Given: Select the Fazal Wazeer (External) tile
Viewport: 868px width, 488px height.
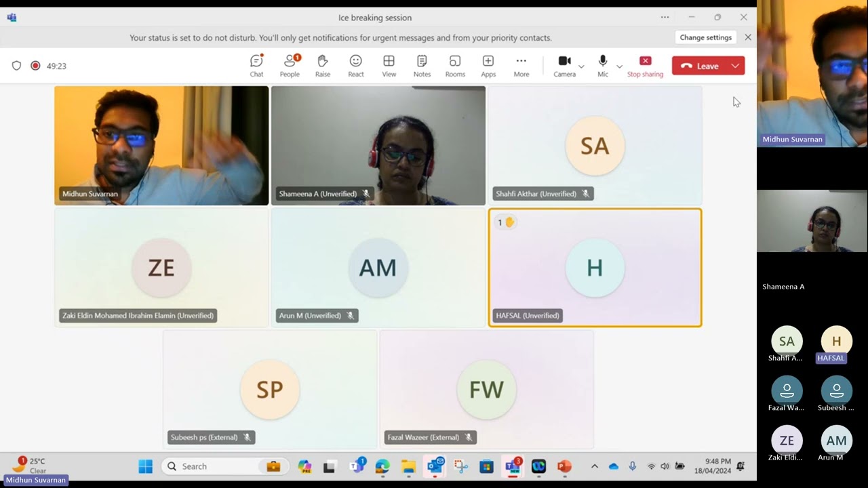Looking at the screenshot, I should [x=487, y=390].
